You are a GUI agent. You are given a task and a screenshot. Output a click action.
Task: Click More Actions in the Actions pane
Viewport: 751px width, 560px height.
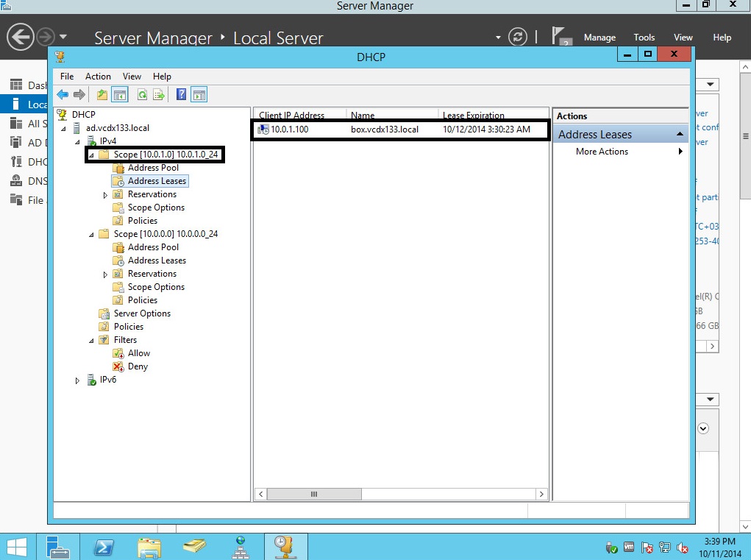click(x=602, y=152)
